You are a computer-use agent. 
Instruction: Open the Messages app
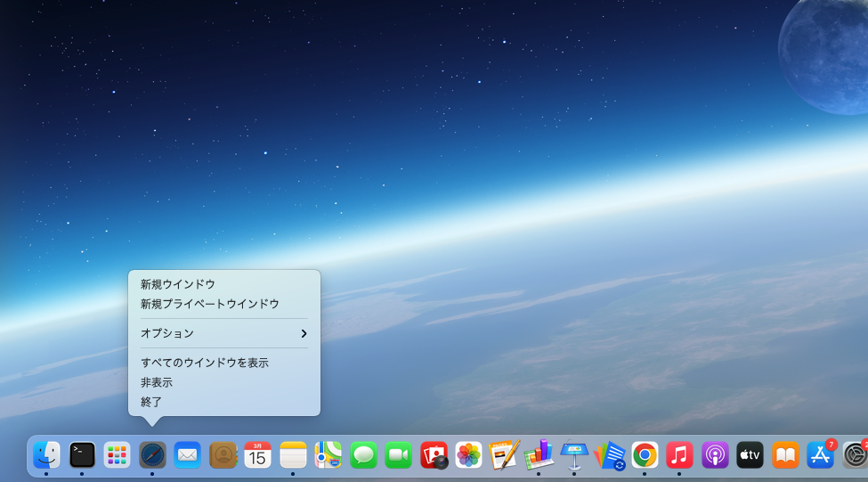coord(363,455)
